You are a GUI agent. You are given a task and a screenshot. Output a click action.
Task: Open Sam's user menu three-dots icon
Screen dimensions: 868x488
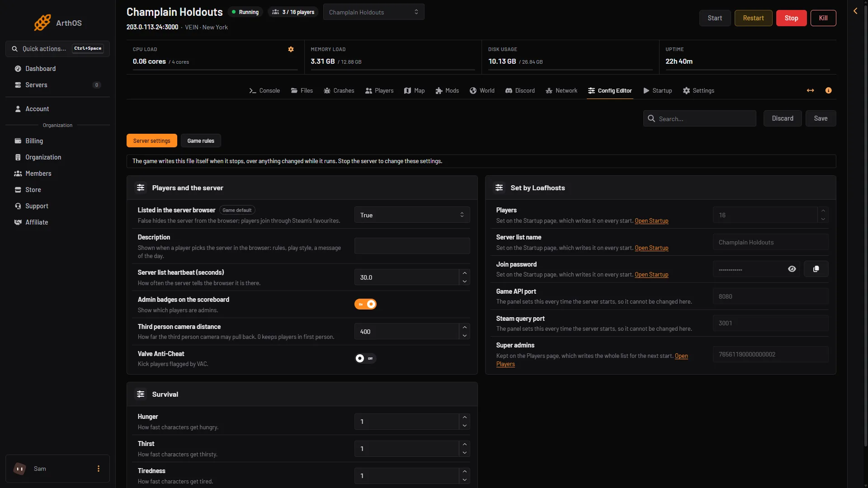tap(99, 469)
